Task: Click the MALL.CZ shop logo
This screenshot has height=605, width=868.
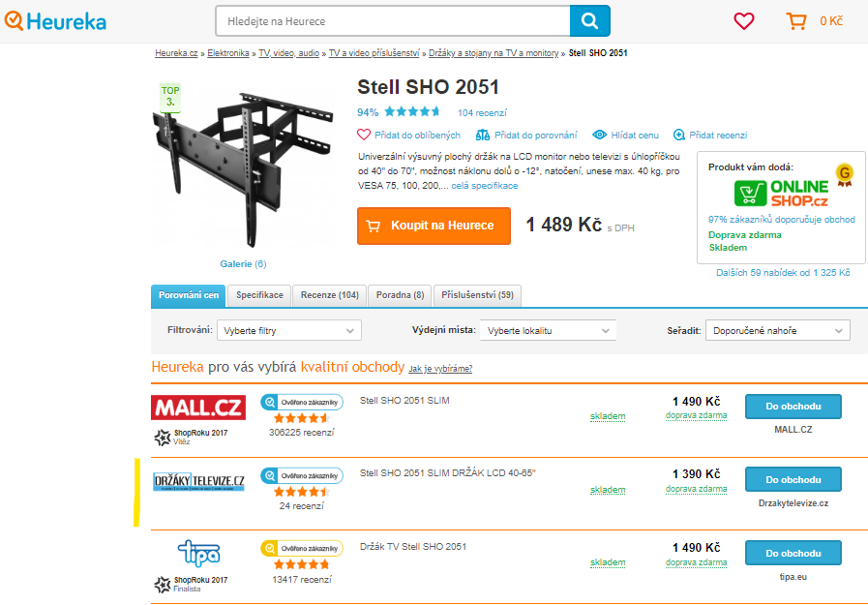Action: point(198,408)
